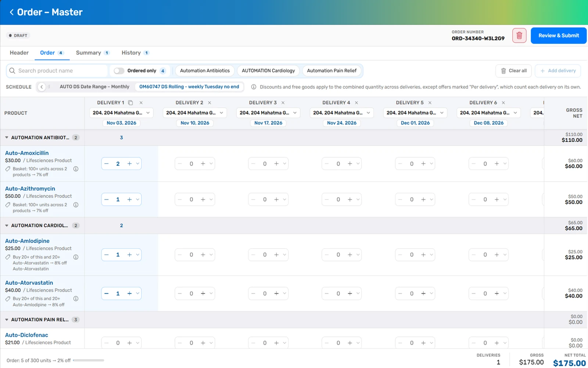Remove Delivery 2 with its X icon
This screenshot has width=588, height=368.
coord(209,103)
